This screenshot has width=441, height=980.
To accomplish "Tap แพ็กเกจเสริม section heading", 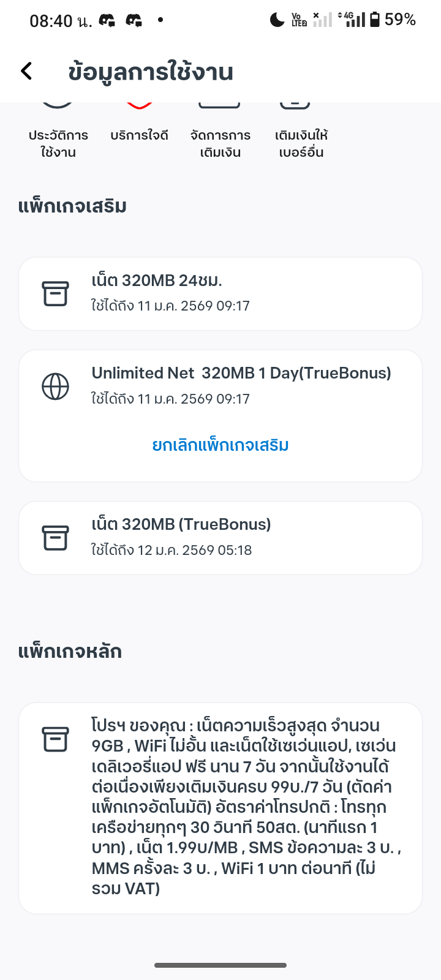I will pyautogui.click(x=72, y=206).
